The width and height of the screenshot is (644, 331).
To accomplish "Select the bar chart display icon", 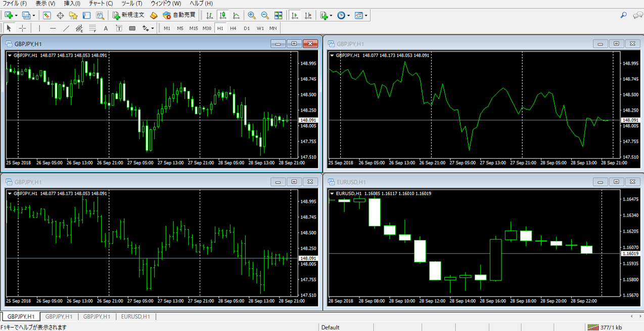I will 210,15.
